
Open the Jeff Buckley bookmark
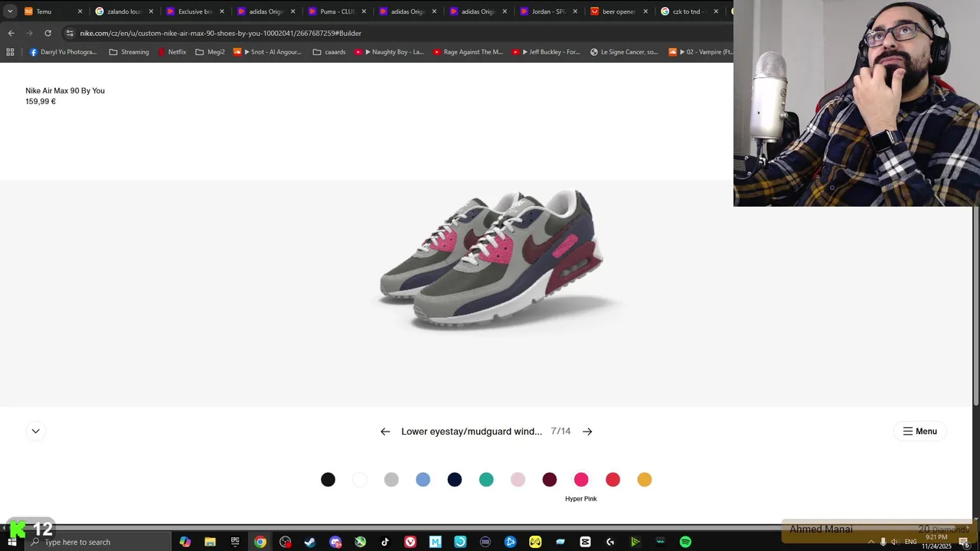(546, 52)
